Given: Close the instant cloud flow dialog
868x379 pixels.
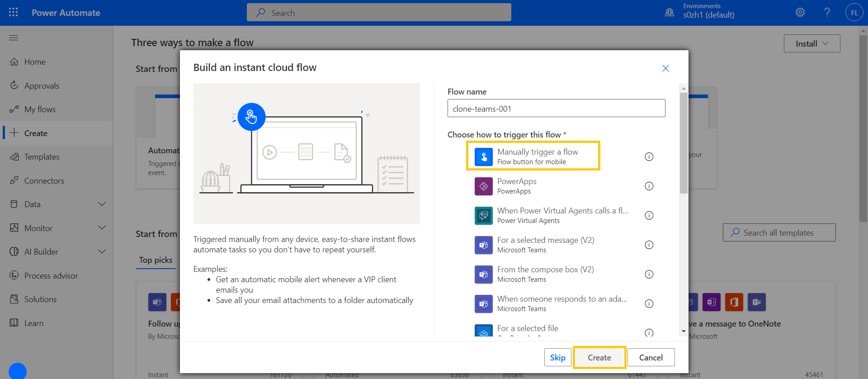Looking at the screenshot, I should pos(665,68).
